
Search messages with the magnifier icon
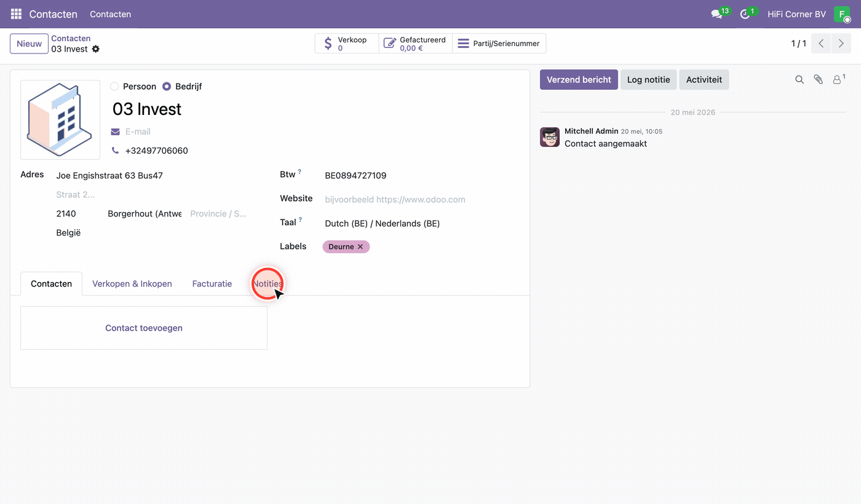click(x=799, y=80)
